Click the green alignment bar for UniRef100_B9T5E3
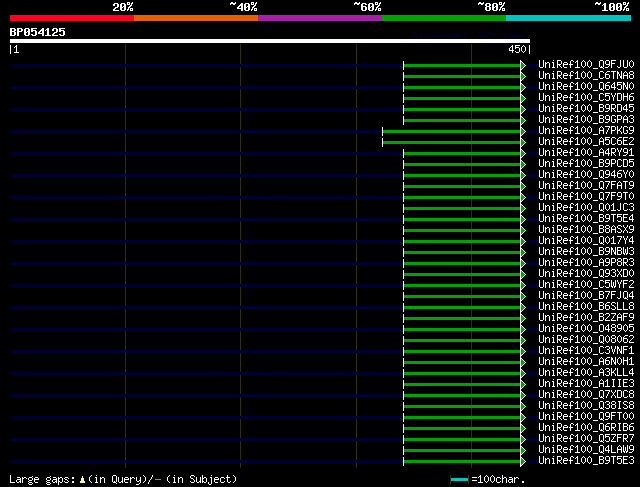Viewport: 640px width, 487px height. click(x=462, y=462)
